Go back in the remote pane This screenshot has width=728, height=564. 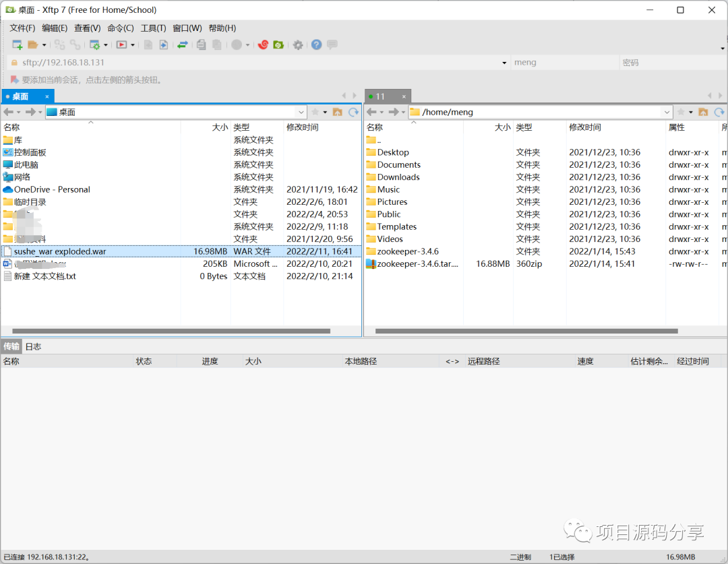tap(371, 112)
